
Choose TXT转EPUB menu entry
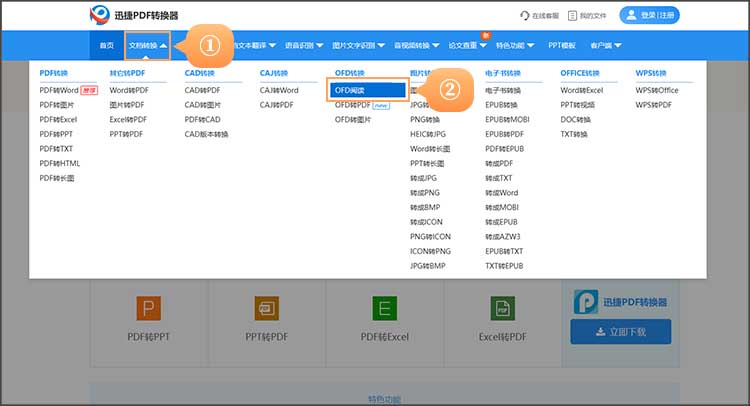(504, 266)
